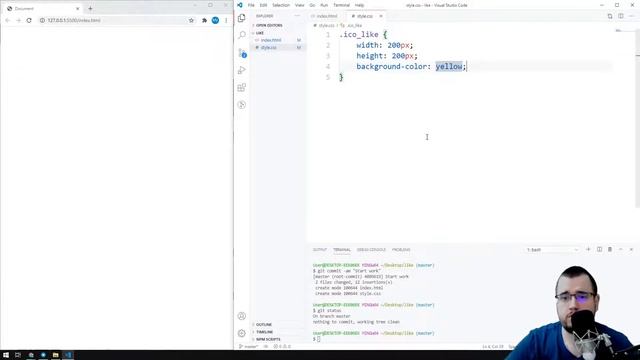Open the Run menu
This screenshot has height=360, width=640.
324,5
